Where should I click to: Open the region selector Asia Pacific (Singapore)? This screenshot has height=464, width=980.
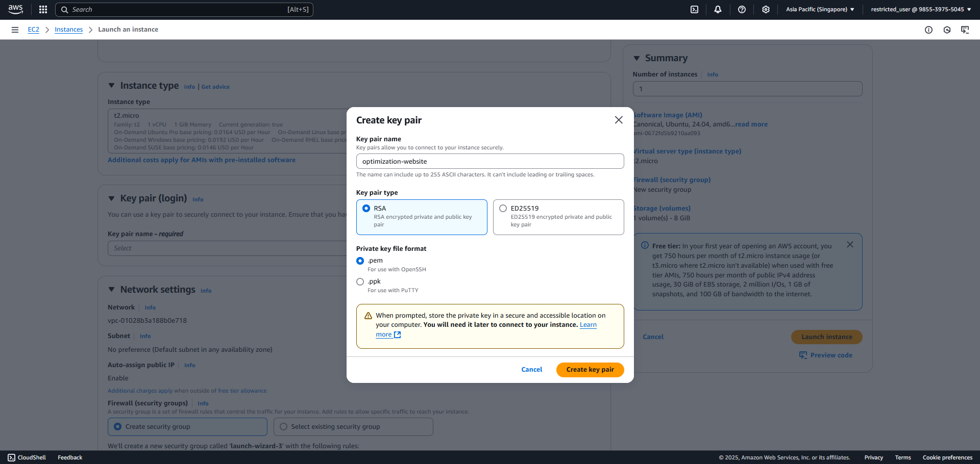point(820,9)
